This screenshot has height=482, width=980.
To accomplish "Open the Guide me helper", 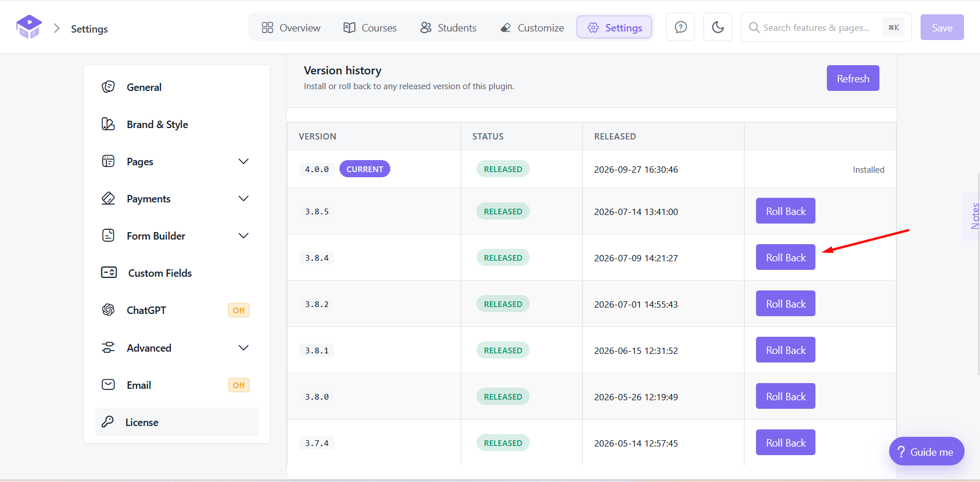I will 927,452.
